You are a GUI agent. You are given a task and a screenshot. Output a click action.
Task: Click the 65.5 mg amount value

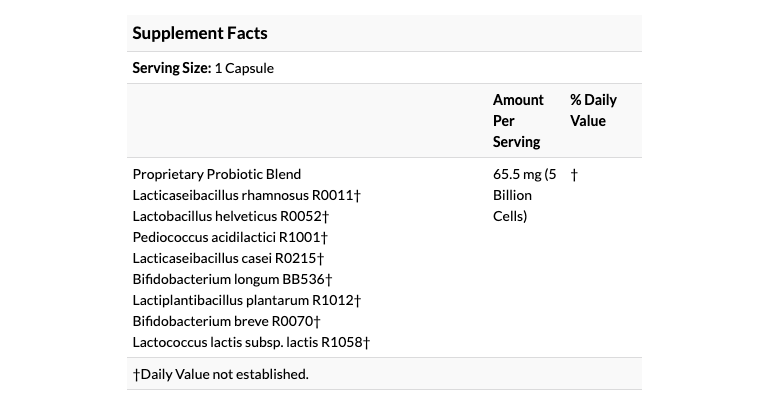coord(517,174)
